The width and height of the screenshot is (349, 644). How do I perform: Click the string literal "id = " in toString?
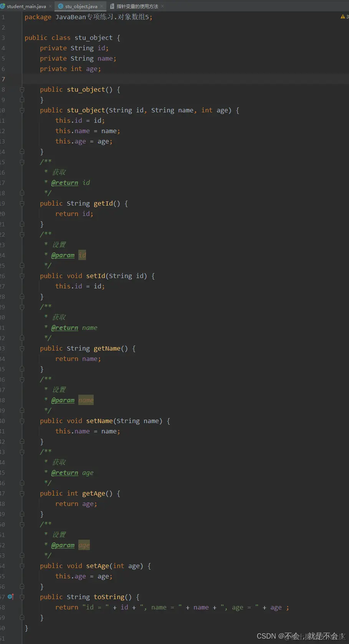coord(96,607)
